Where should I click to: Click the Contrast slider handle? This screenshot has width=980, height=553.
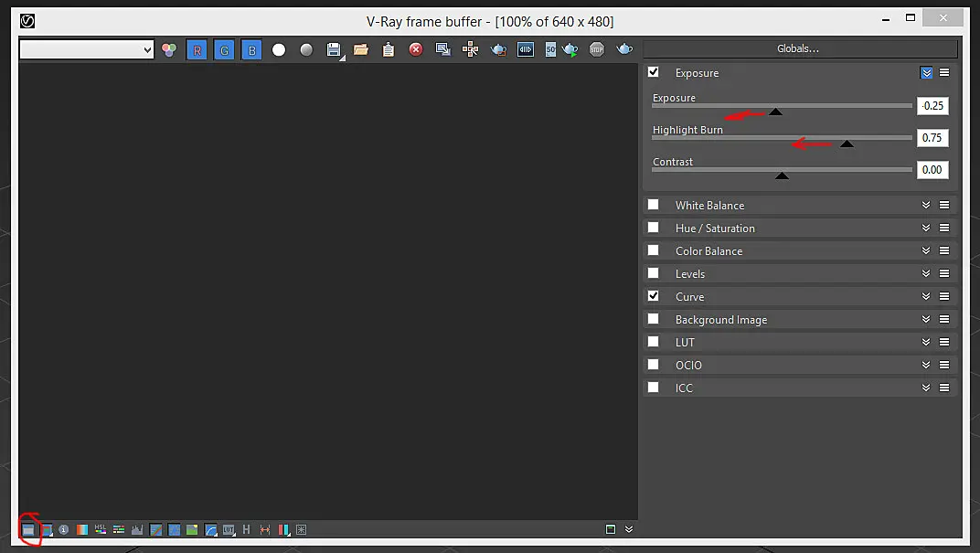[x=782, y=175]
